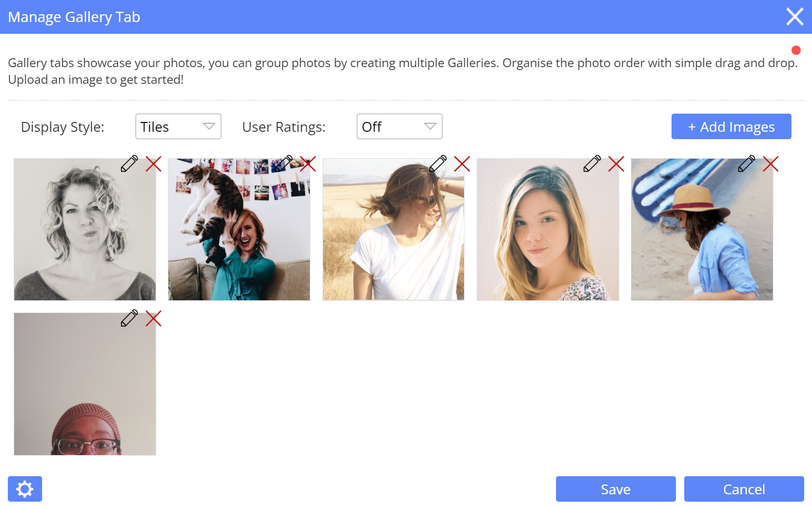Remove the woman holding cat photo

tap(308, 164)
